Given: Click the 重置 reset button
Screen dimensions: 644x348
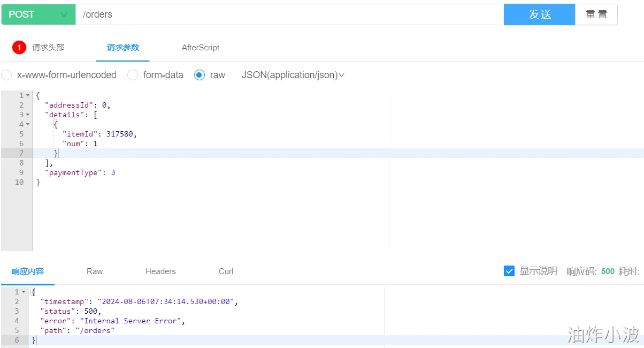Looking at the screenshot, I should pos(596,14).
